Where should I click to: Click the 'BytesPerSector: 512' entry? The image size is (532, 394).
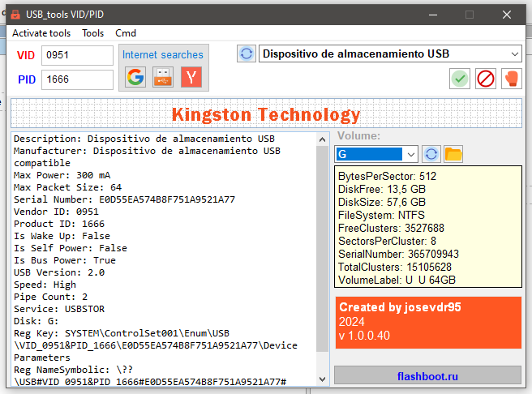[x=387, y=176]
